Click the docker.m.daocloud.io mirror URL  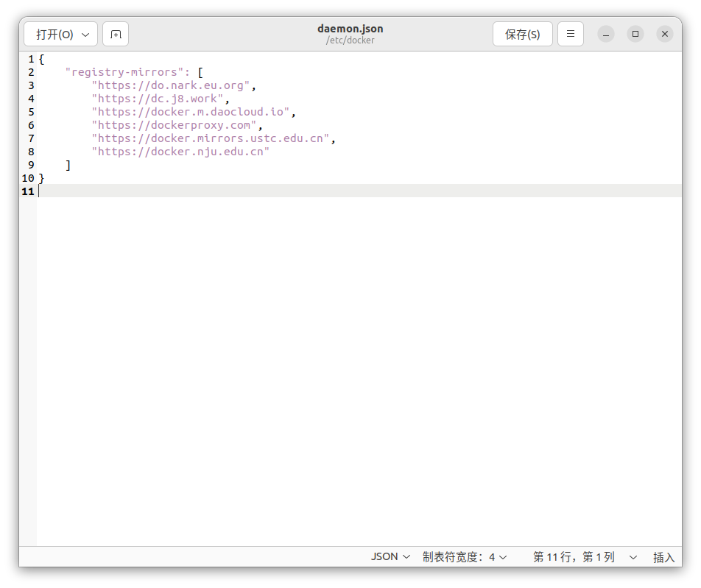191,112
